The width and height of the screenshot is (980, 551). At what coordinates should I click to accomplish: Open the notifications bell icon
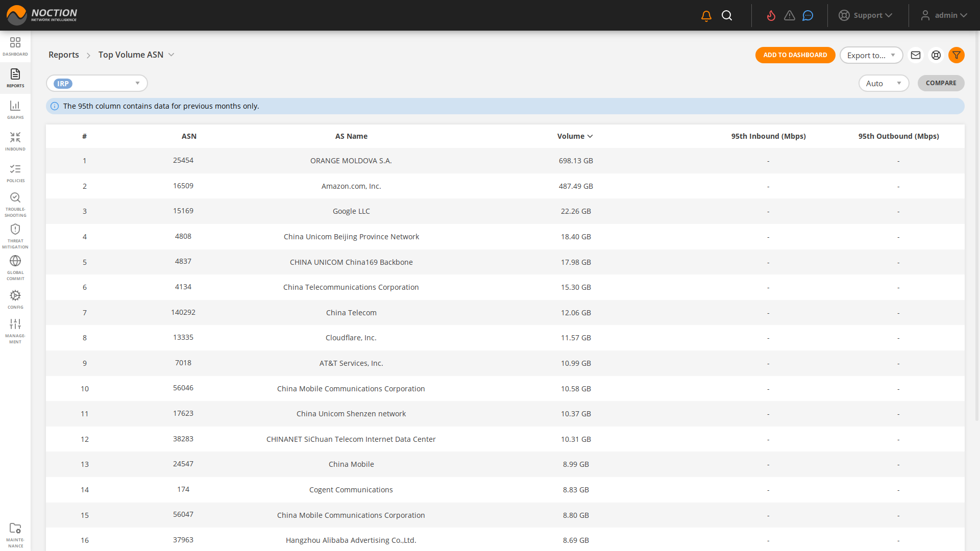706,16
